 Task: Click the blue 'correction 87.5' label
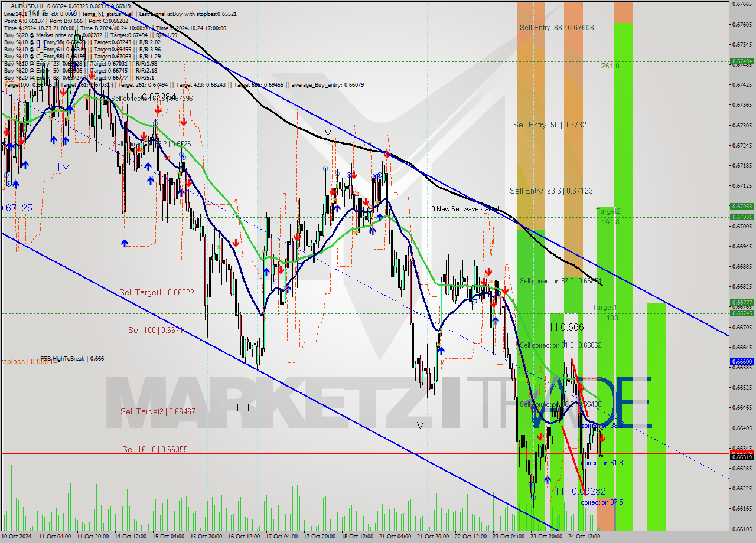(601, 502)
